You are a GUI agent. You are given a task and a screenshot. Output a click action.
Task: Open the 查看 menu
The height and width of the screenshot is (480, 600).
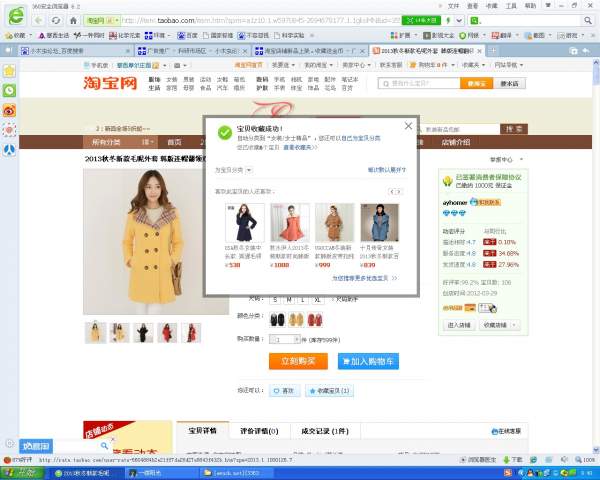click(x=473, y=6)
